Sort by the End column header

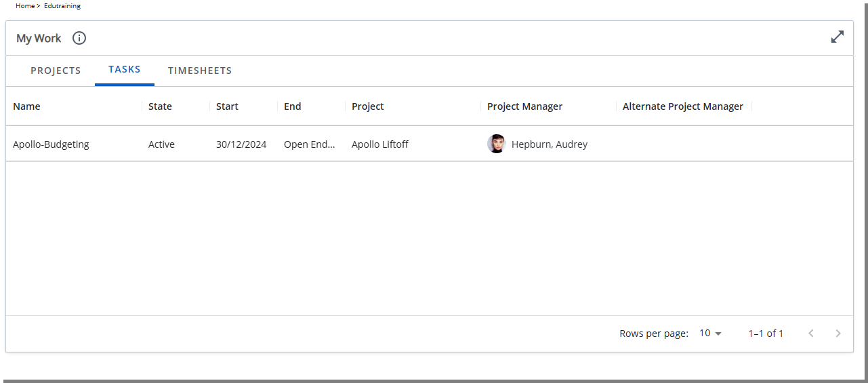(x=292, y=106)
